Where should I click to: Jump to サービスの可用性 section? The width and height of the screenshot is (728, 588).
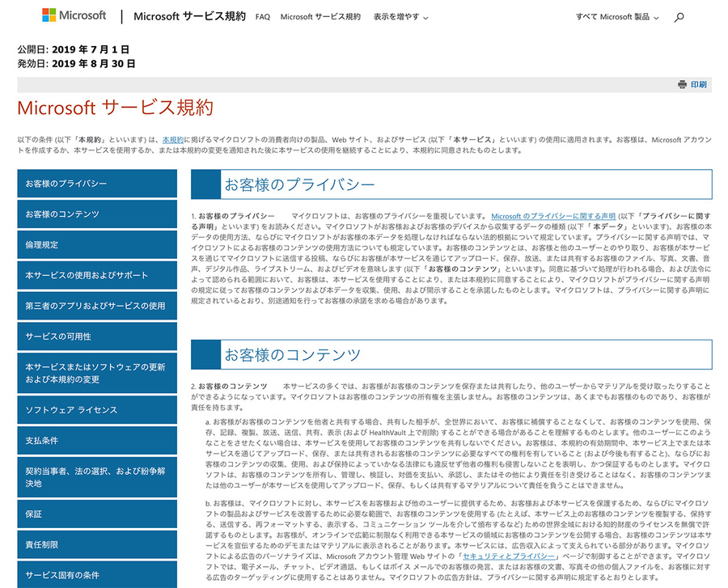97,336
